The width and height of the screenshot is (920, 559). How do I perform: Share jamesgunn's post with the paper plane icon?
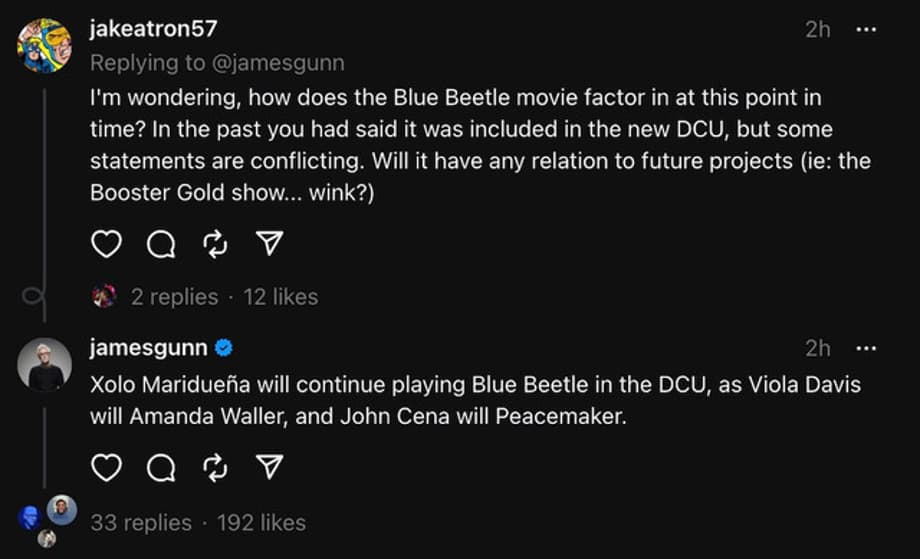(x=269, y=468)
